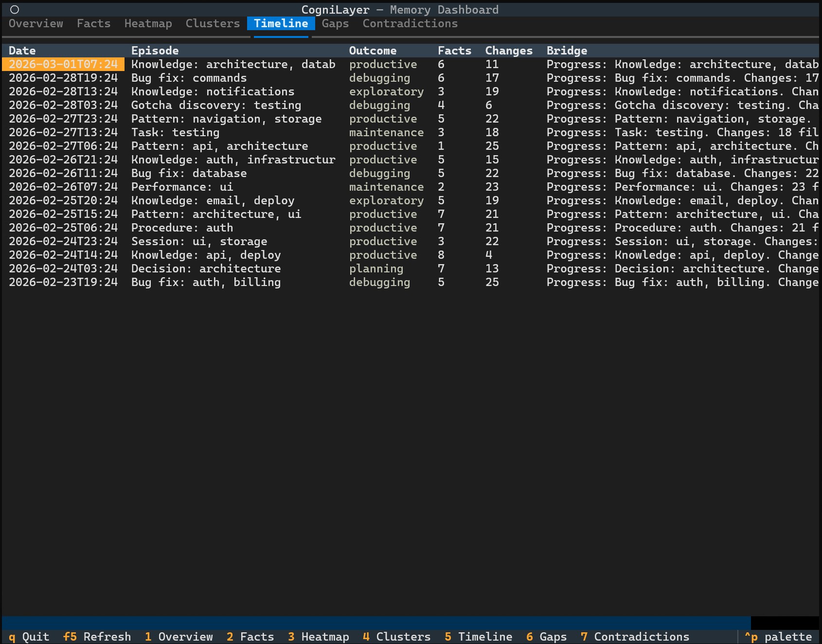
Task: Click f5 Refresh in the footer
Action: (x=97, y=637)
